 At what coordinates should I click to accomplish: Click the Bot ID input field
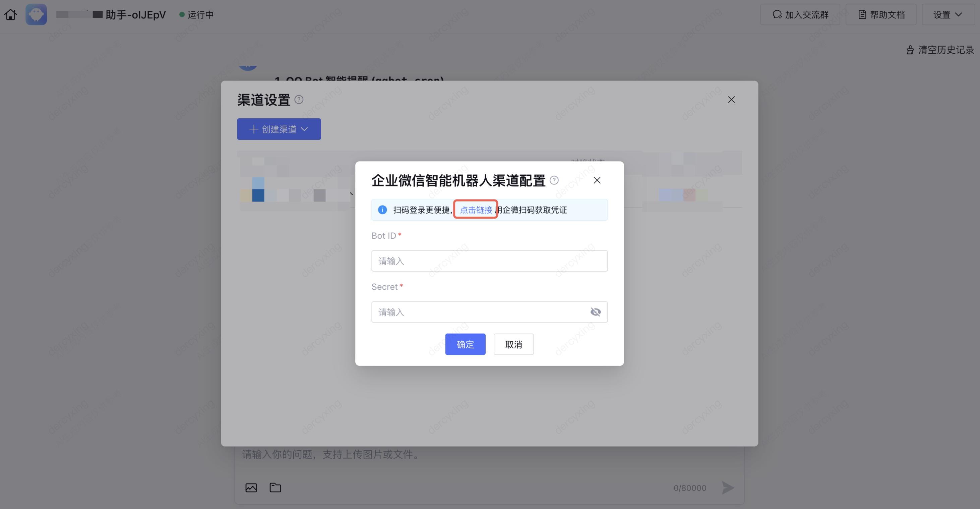point(489,261)
